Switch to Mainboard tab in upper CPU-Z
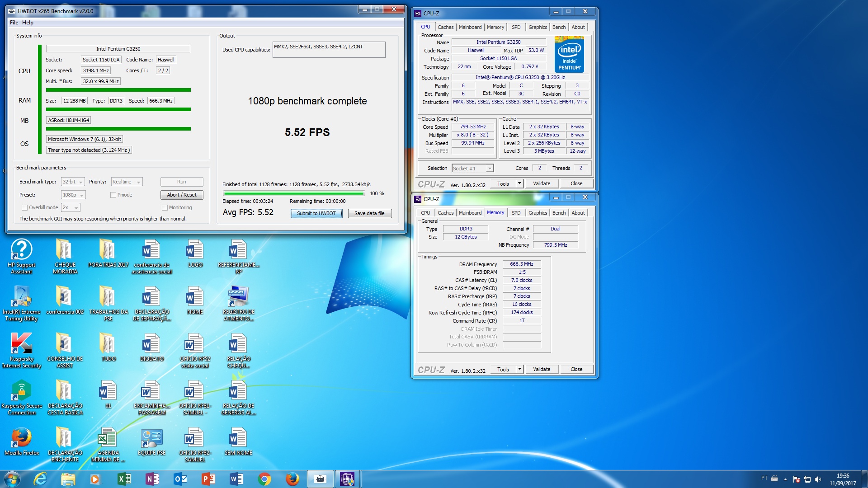The height and width of the screenshot is (488, 868). pos(470,27)
